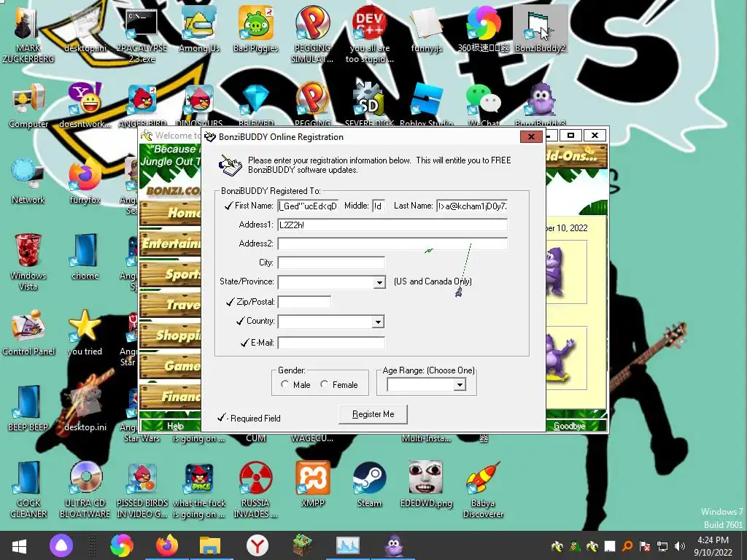The width and height of the screenshot is (747, 560).
Task: Open the Country dropdown
Action: [378, 322]
